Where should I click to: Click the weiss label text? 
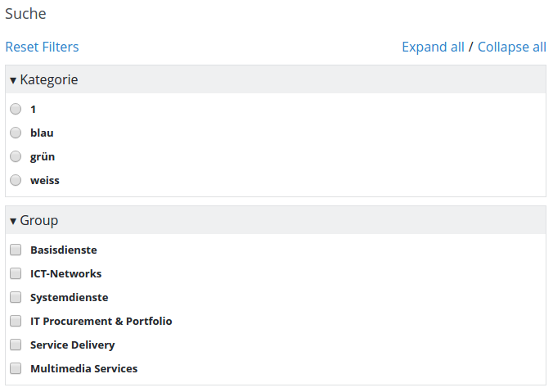(x=45, y=180)
